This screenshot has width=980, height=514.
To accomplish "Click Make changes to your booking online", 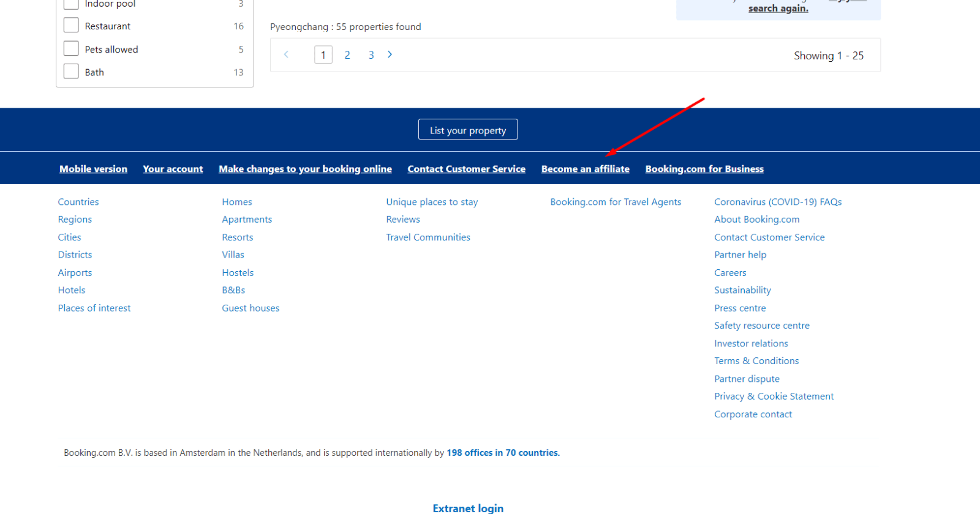I will click(x=305, y=169).
